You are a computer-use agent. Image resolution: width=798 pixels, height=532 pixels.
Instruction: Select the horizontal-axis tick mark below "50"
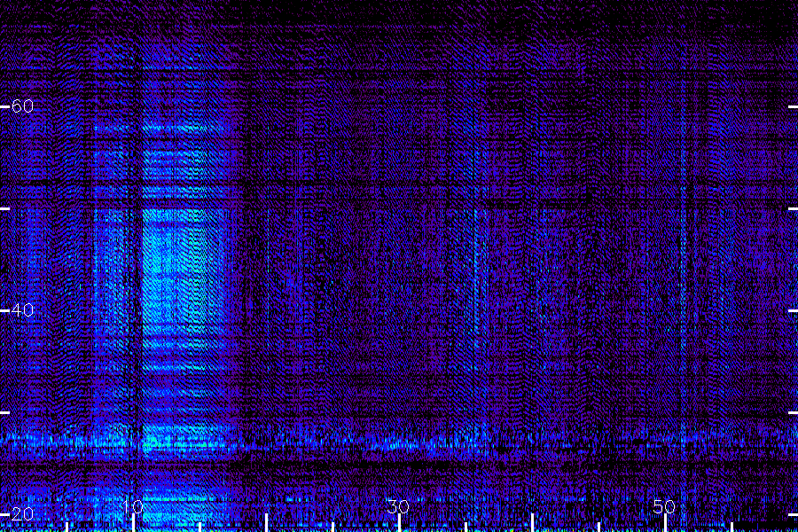(x=665, y=523)
